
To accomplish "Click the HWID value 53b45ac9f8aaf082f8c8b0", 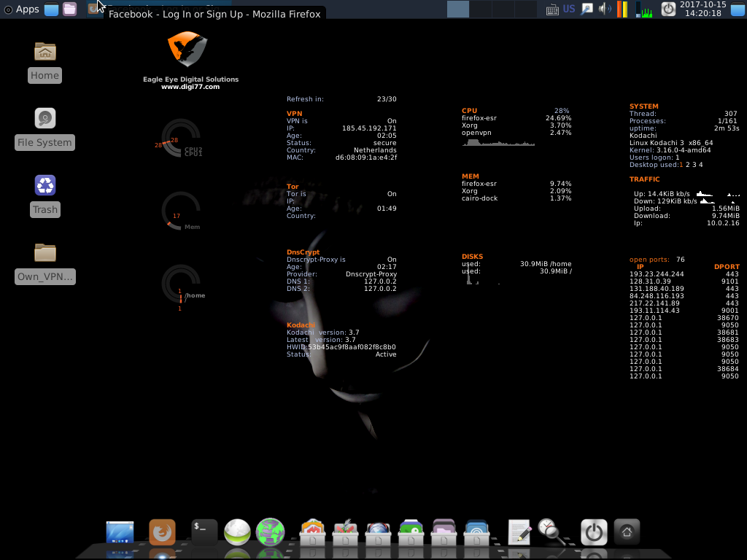I will 352,347.
